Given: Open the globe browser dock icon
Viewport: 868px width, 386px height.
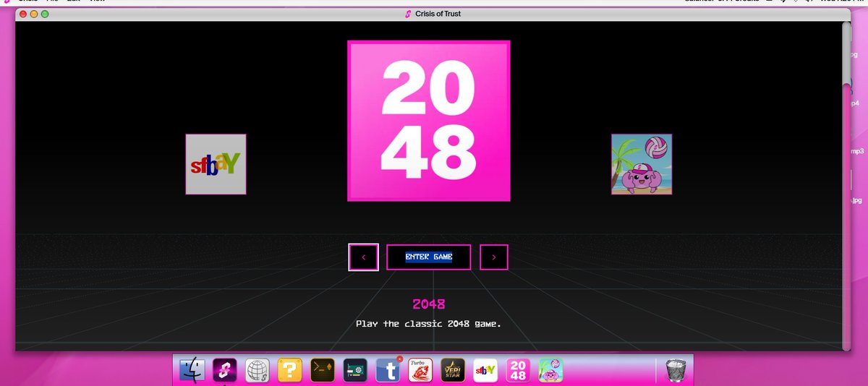Looking at the screenshot, I should tap(258, 370).
